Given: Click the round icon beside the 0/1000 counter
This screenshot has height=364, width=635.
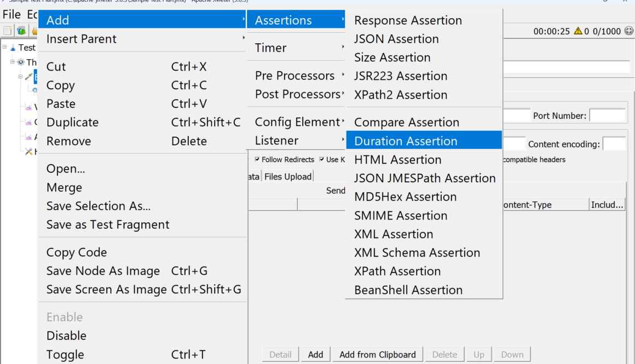Looking at the screenshot, I should point(628,31).
